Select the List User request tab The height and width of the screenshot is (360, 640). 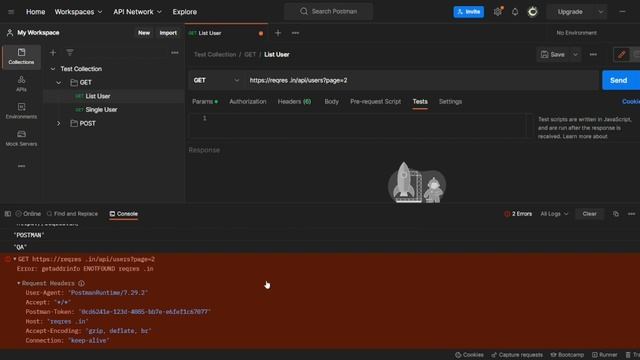pyautogui.click(x=226, y=33)
